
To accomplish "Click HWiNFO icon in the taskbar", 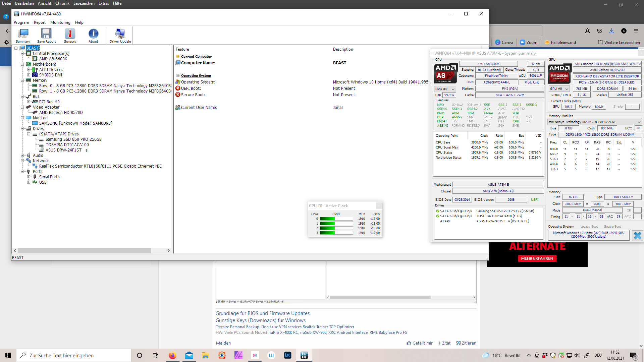I will click(304, 355).
